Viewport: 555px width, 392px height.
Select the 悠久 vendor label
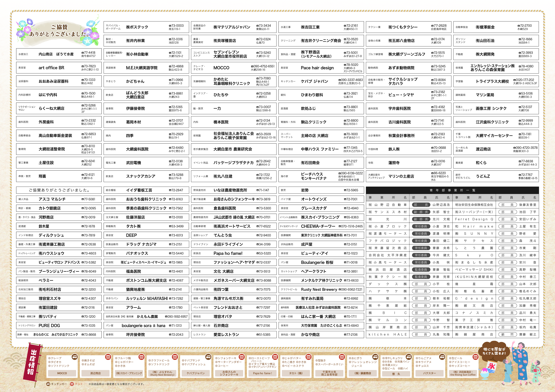(x=396, y=374)
